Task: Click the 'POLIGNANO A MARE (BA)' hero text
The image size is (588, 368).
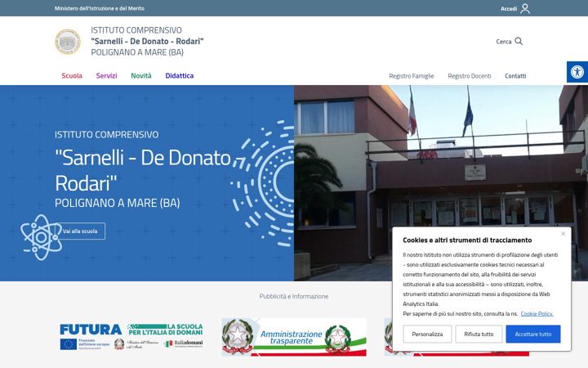Action: tap(118, 203)
